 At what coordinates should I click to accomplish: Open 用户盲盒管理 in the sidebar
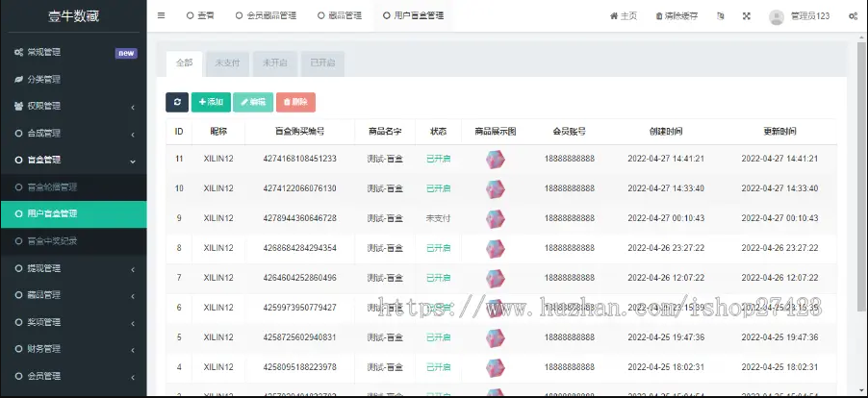click(74, 214)
